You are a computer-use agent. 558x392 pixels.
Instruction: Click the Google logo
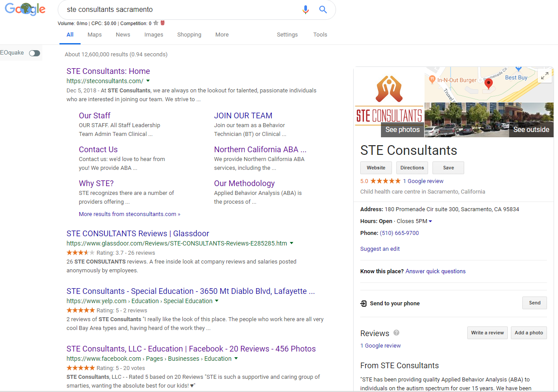tap(25, 9)
